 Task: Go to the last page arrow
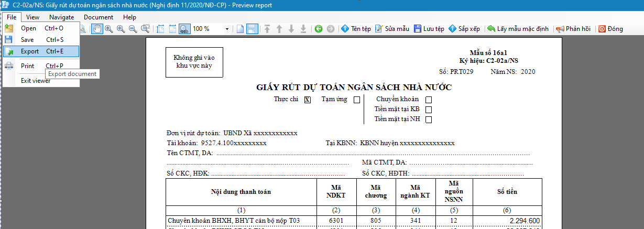(x=303, y=29)
